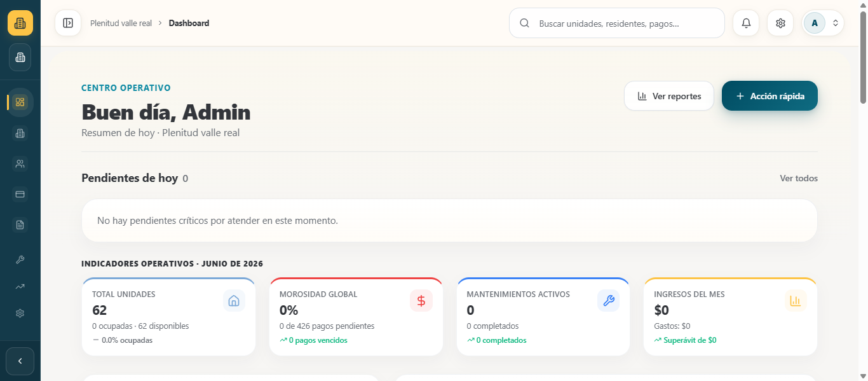This screenshot has height=381, width=868.
Task: Click bar chart icon on Ingresos del Mes card
Action: pyautogui.click(x=796, y=301)
